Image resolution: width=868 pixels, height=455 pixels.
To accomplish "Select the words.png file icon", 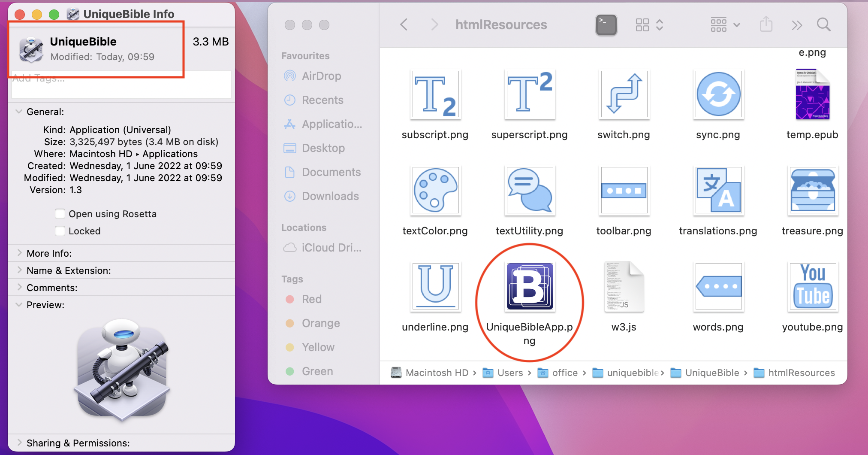I will [718, 287].
